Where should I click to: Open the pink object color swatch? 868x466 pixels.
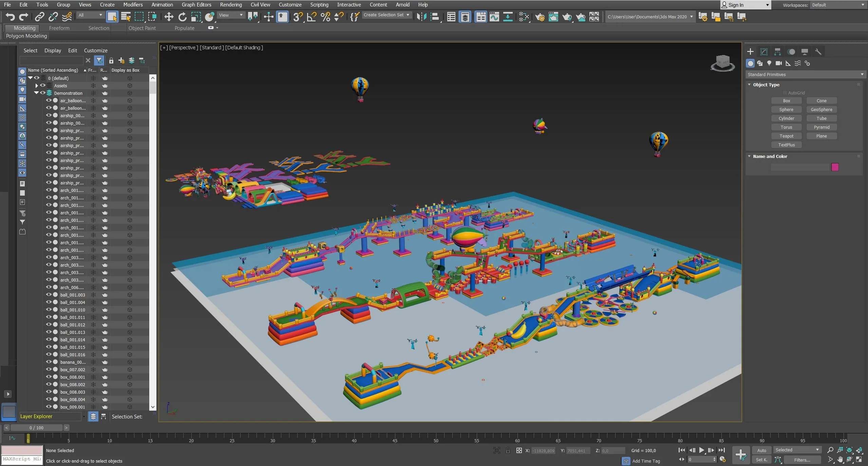click(x=835, y=167)
